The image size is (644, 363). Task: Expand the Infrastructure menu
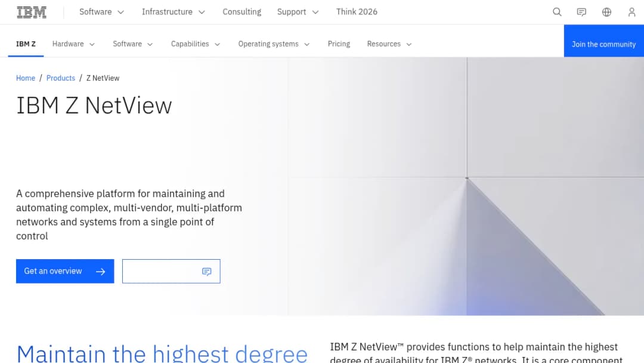174,12
